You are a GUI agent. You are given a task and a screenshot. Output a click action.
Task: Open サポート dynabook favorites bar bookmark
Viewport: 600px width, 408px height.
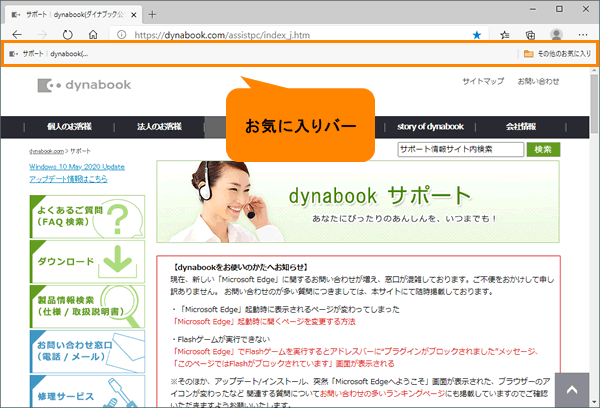(49, 54)
